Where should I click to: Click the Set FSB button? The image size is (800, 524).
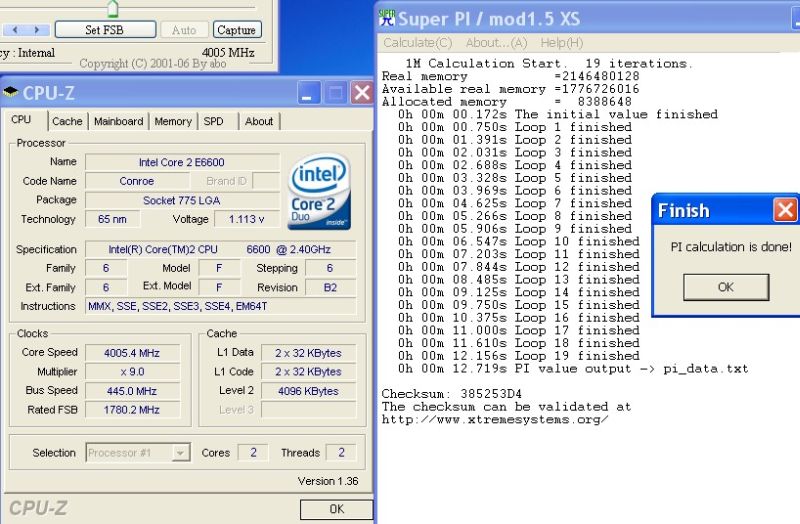pos(105,30)
